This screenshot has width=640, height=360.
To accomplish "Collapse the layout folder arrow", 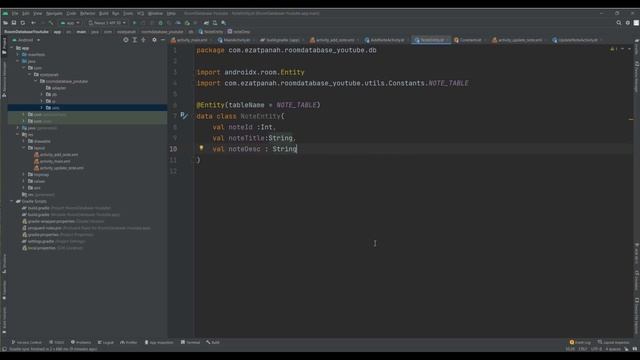I will click(24, 148).
